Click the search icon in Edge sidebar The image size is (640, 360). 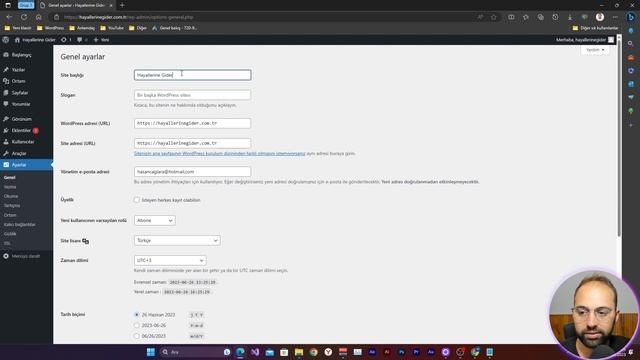click(631, 44)
